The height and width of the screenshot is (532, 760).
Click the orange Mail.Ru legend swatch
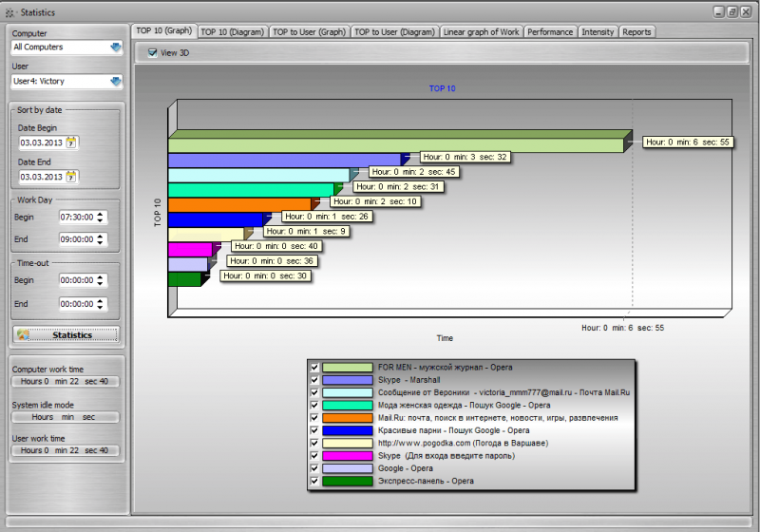click(x=348, y=418)
